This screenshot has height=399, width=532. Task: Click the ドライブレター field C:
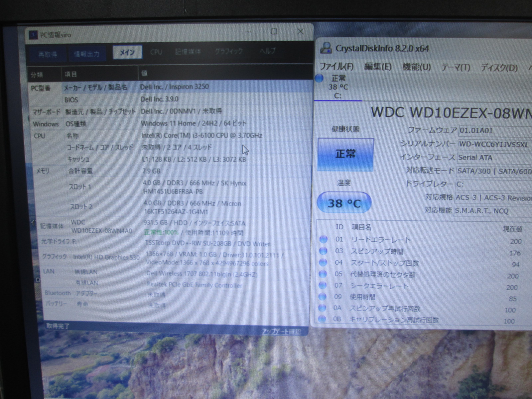pyautogui.click(x=494, y=184)
